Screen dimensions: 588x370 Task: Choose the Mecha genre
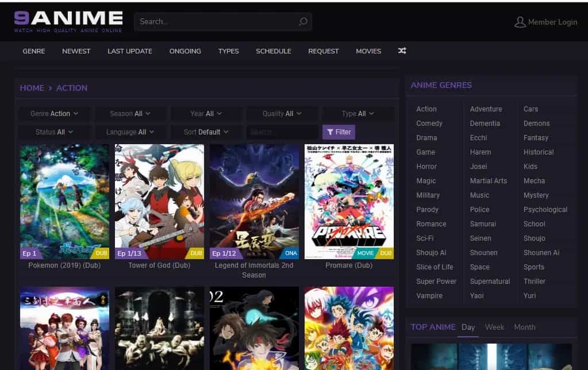click(x=534, y=180)
